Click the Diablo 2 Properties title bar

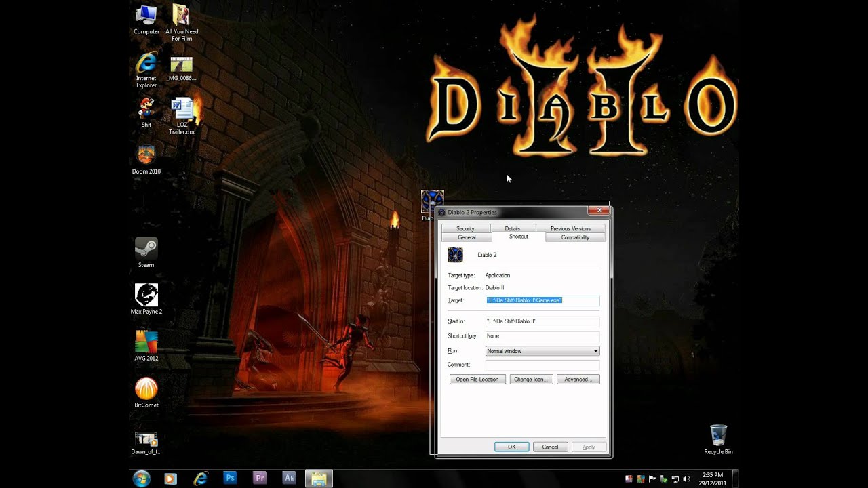[512, 212]
